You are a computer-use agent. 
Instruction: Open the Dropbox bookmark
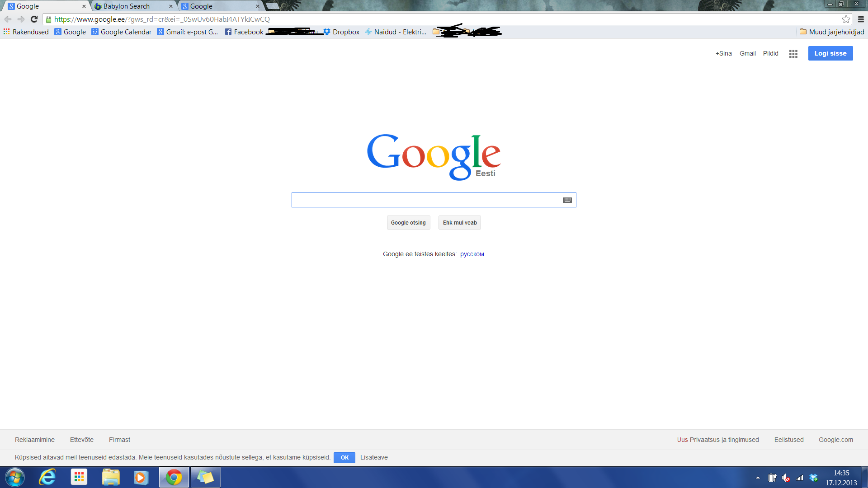click(x=341, y=32)
